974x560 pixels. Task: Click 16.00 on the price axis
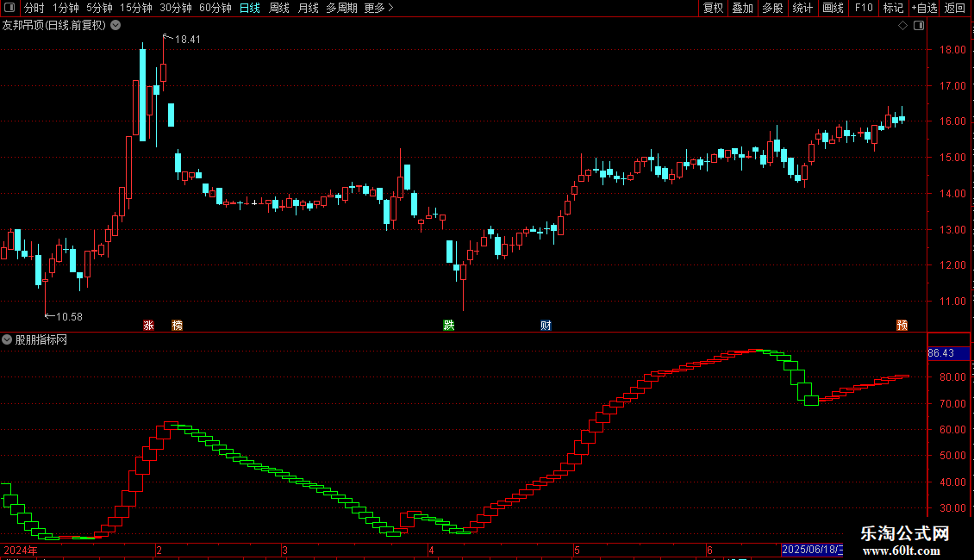[952, 121]
